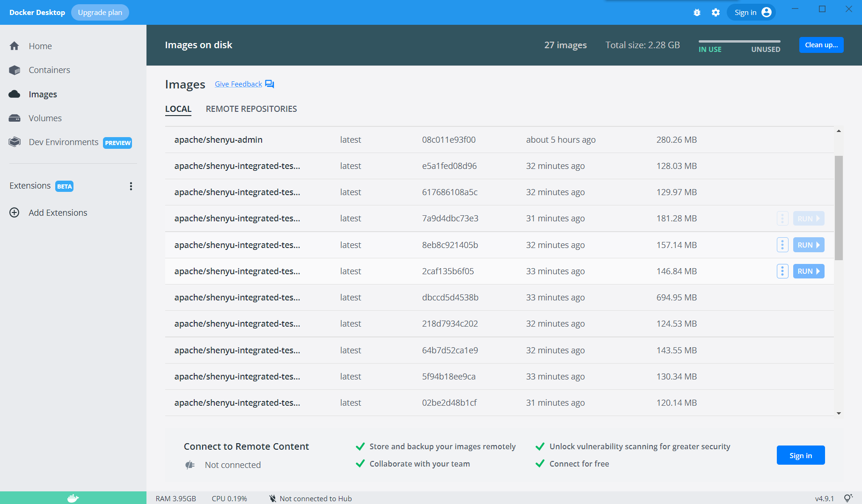
Task: Click the IN USE filter label
Action: (x=710, y=50)
